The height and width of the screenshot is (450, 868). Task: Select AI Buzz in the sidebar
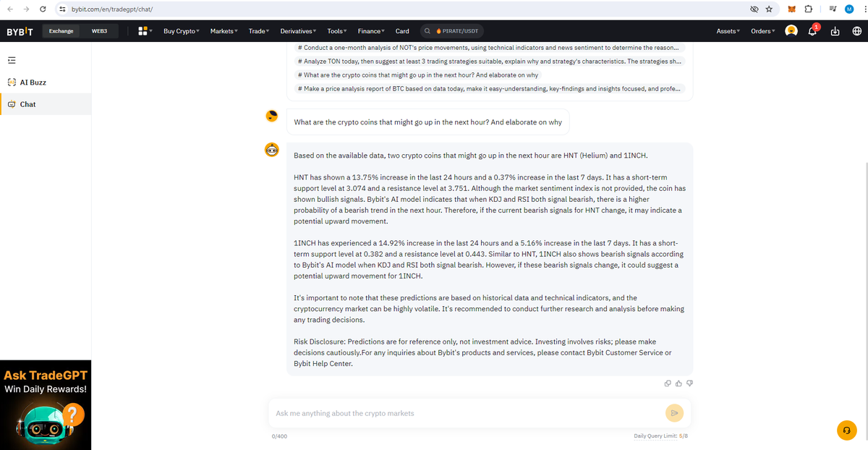(46, 82)
